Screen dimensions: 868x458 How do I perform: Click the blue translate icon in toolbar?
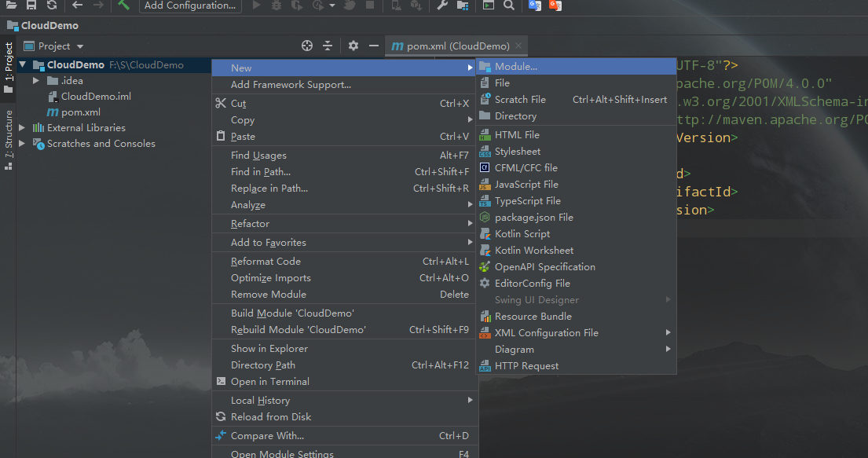(535, 5)
